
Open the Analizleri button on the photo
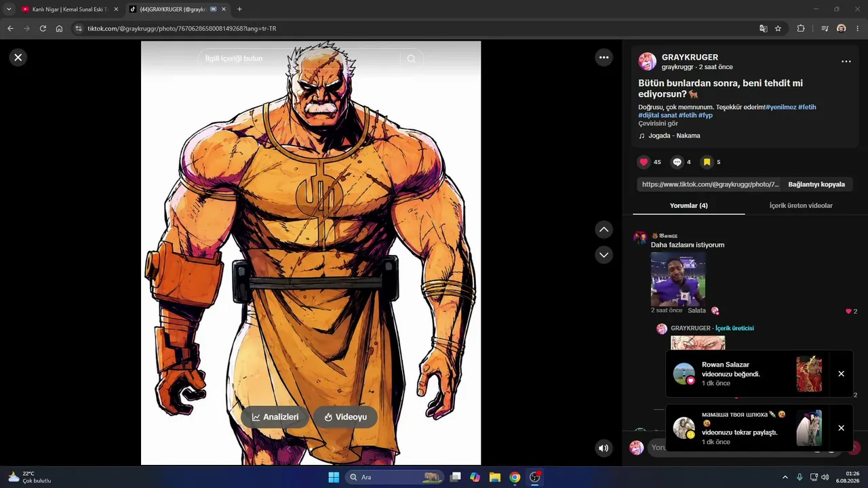click(x=275, y=417)
